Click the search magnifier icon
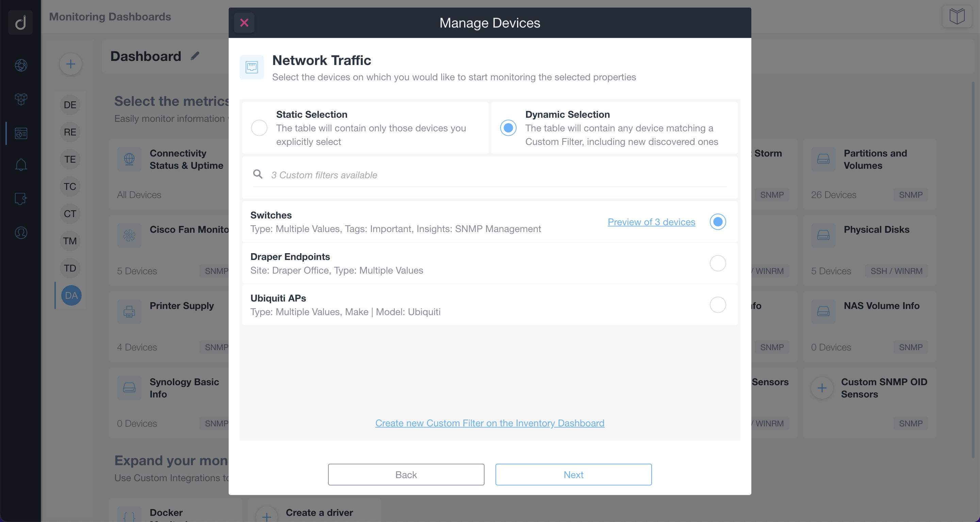This screenshot has height=522, width=980. [258, 174]
